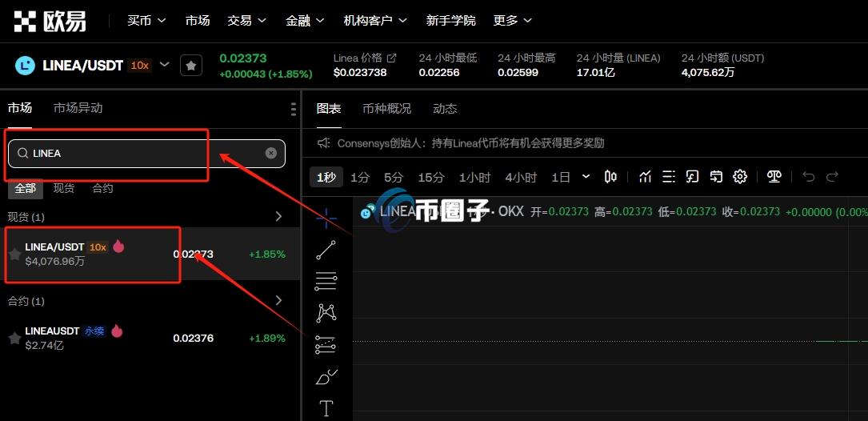Open 新手学院 from the navigation

point(450,21)
